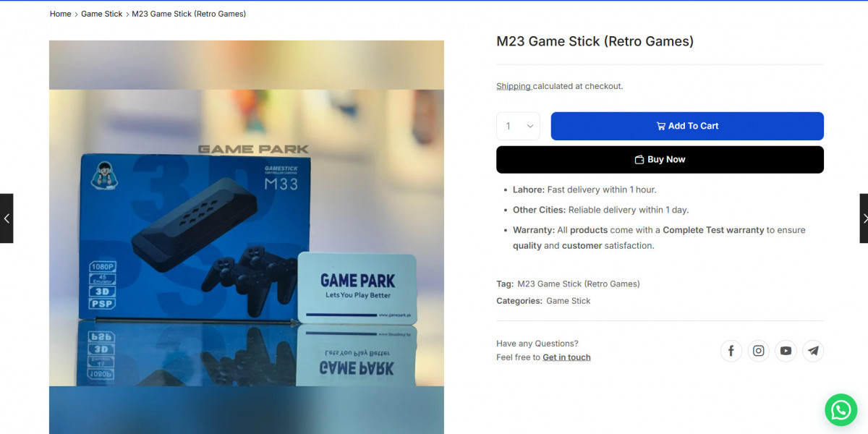The width and height of the screenshot is (868, 434).
Task: Click the wallet icon in Buy Now
Action: tap(639, 160)
